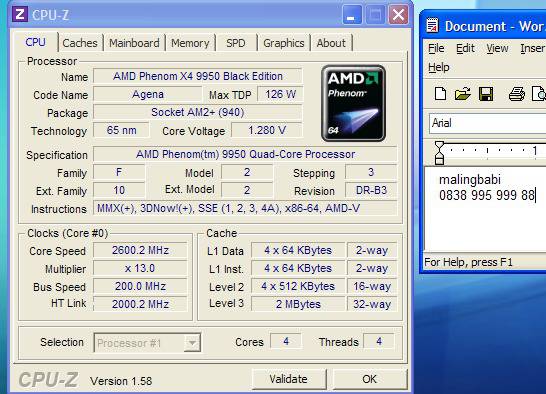Click the Arial font box in WordPad
Viewport: 546px width, 394px height.
pos(488,123)
